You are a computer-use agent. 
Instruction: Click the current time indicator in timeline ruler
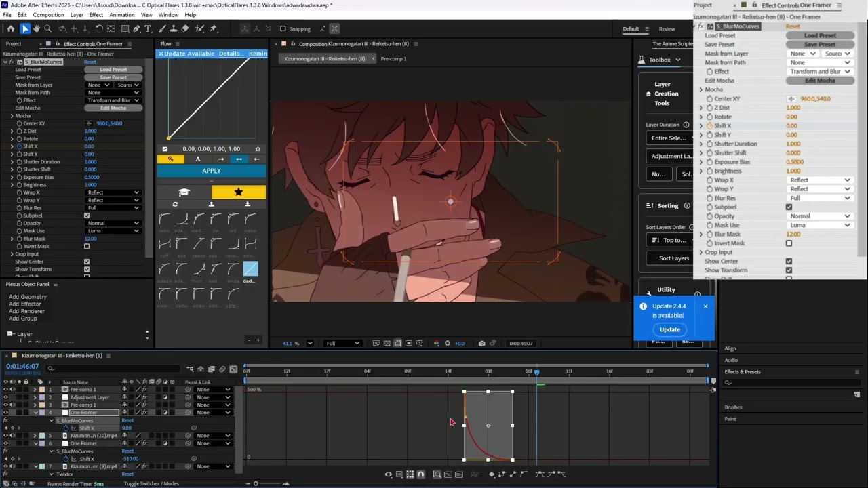pos(536,371)
